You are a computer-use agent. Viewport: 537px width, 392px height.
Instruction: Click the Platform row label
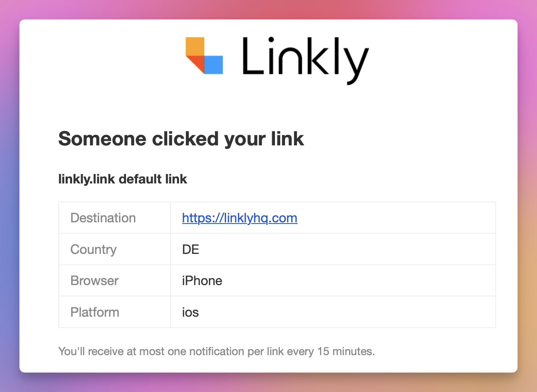tap(95, 312)
